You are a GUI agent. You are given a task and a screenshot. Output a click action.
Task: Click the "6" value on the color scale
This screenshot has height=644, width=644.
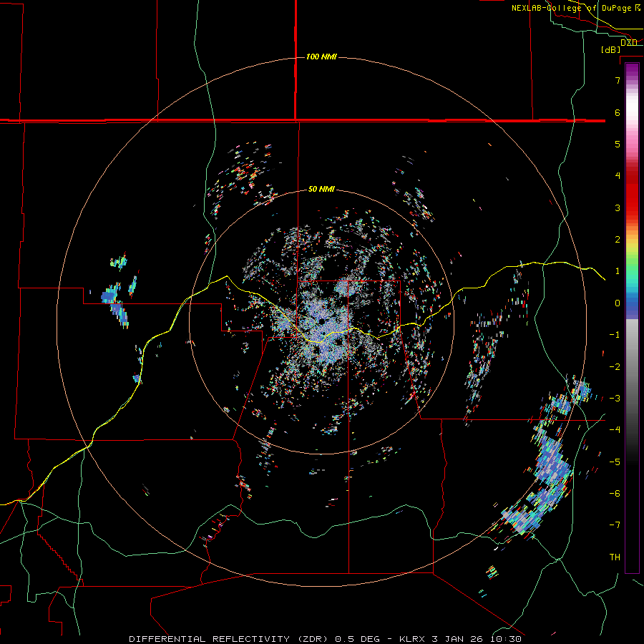(618, 112)
